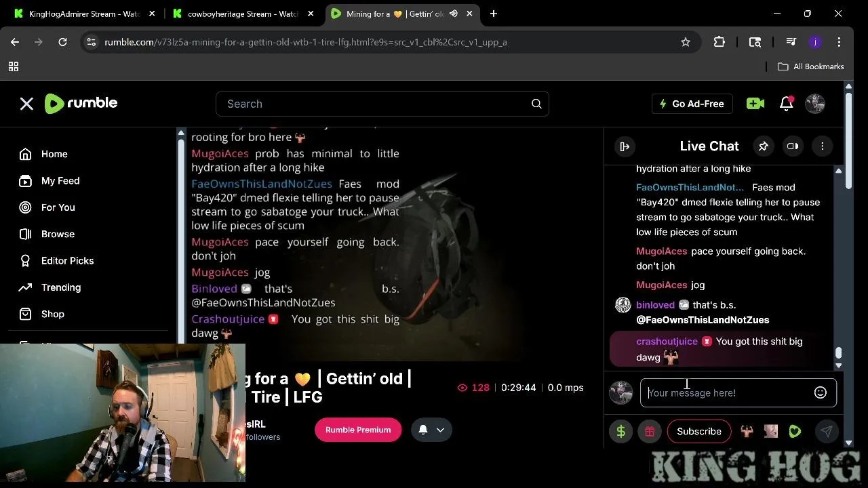Reload the page
This screenshot has width=868, height=488.
pyautogui.click(x=62, y=42)
